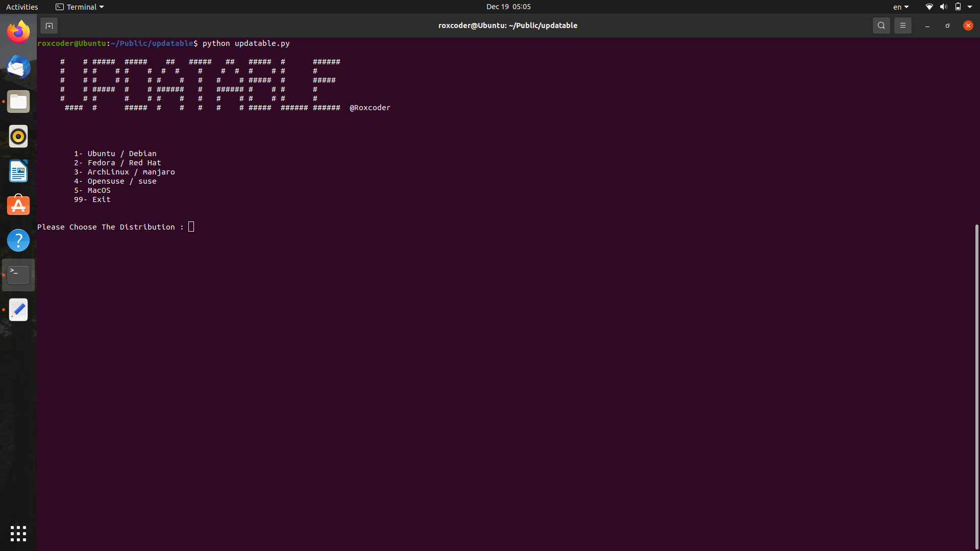Open a new terminal tab
Image resolution: width=980 pixels, height=551 pixels.
pyautogui.click(x=49, y=26)
